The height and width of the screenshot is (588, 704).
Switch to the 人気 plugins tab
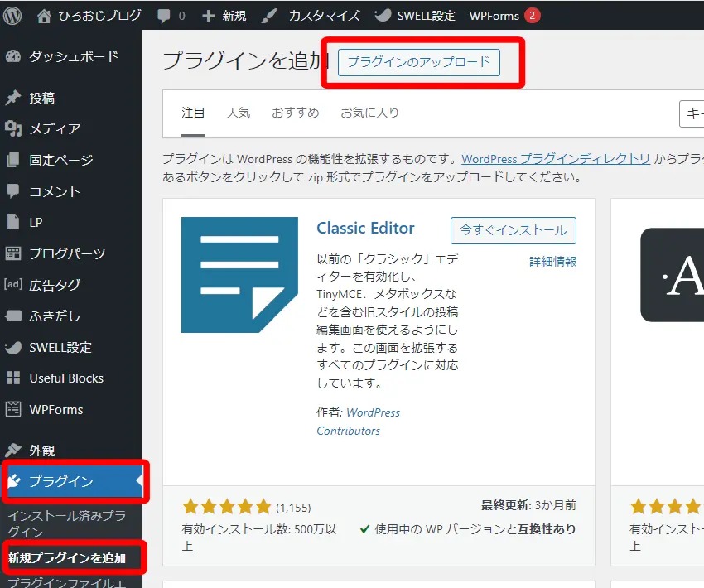point(239,113)
